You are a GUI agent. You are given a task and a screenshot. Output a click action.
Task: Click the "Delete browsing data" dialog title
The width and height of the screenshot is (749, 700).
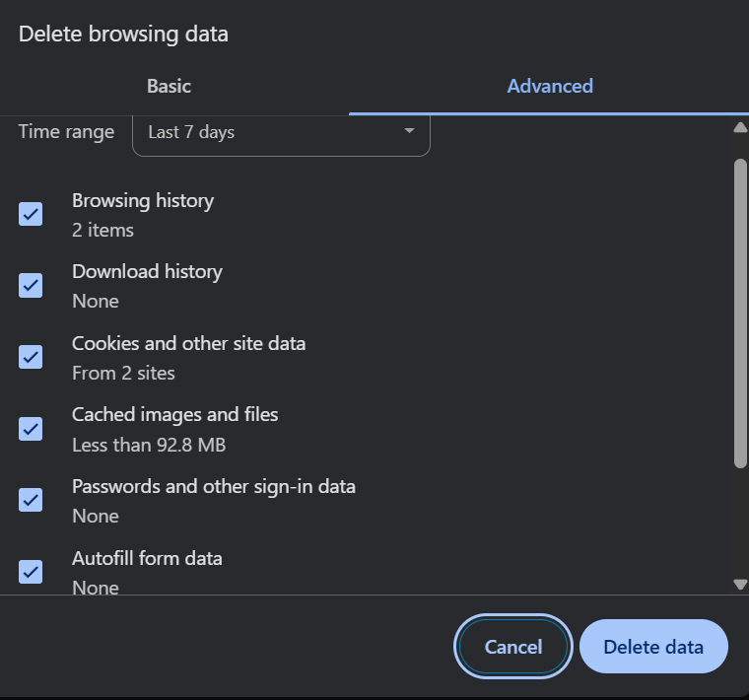123,34
